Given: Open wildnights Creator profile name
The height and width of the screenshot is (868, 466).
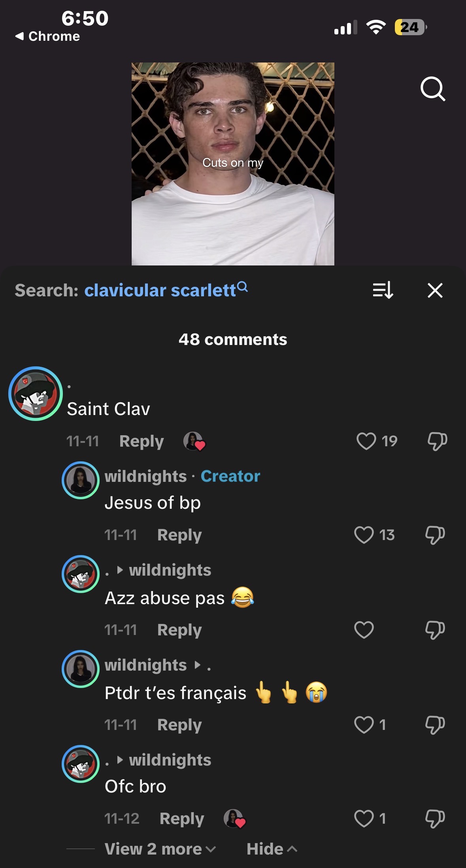Looking at the screenshot, I should pos(145,476).
